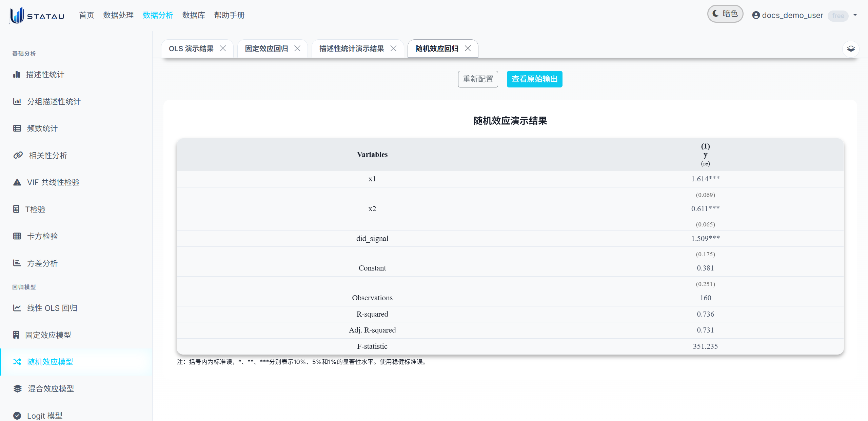
Task: Select the 随机效应回归 tab
Action: click(437, 48)
